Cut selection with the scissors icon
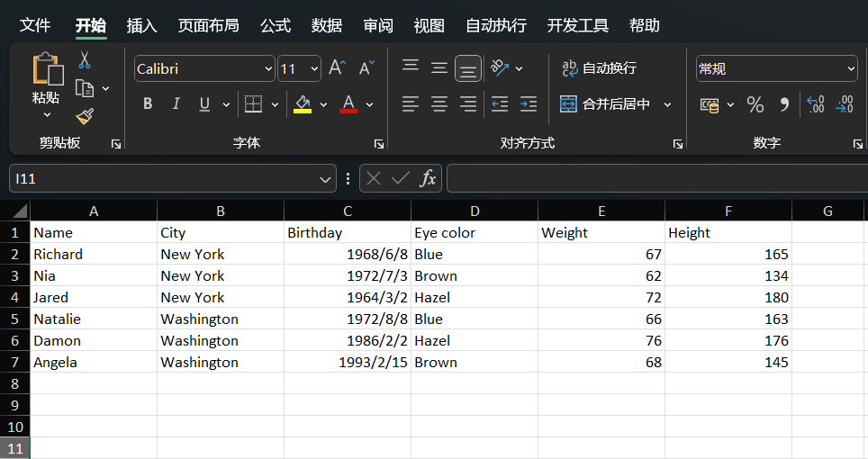The image size is (868, 459). (84, 59)
